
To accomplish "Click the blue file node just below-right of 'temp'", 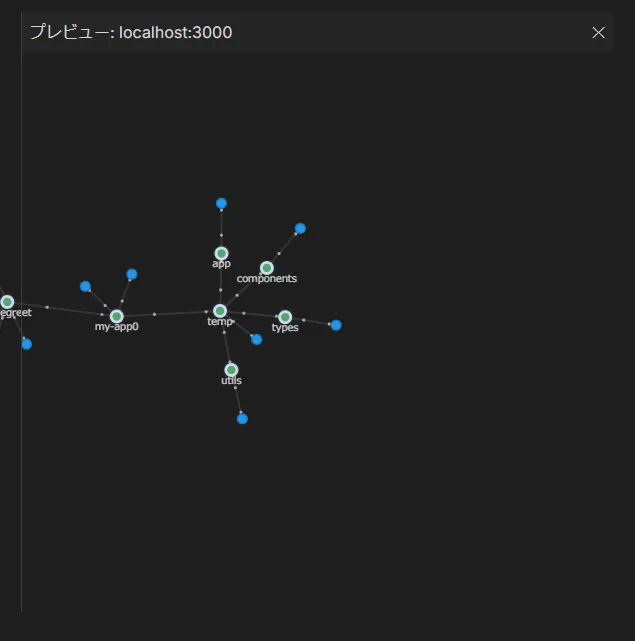I will (256, 340).
